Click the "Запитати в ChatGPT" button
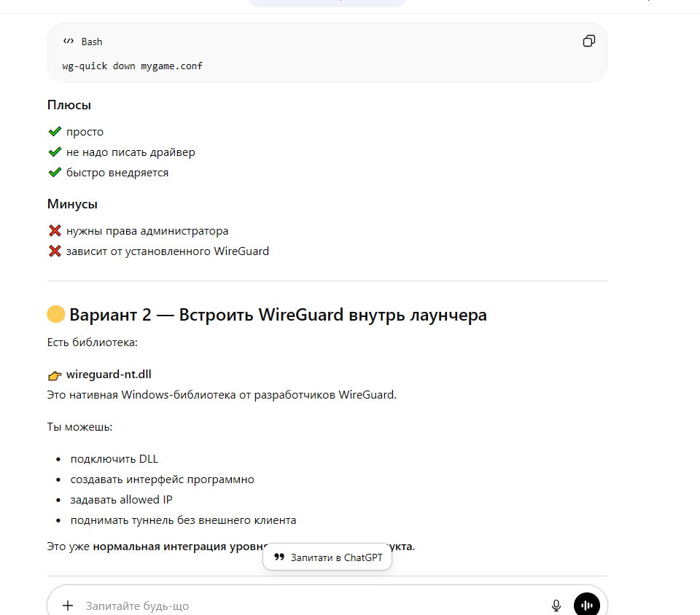This screenshot has height=615, width=700. (x=327, y=557)
